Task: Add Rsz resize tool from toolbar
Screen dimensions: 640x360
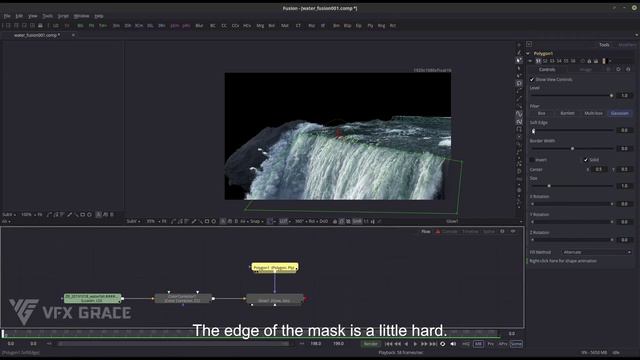Action: [x=312, y=26]
